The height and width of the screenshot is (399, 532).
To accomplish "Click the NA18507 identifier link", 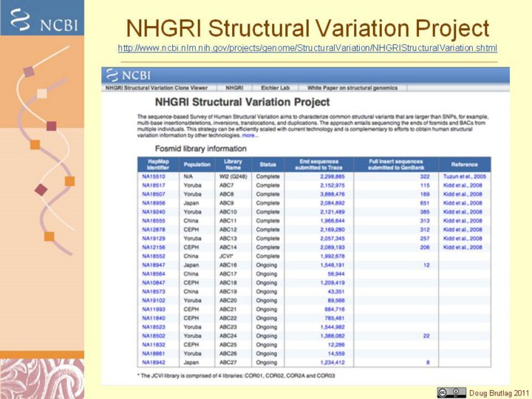I will coord(154,194).
